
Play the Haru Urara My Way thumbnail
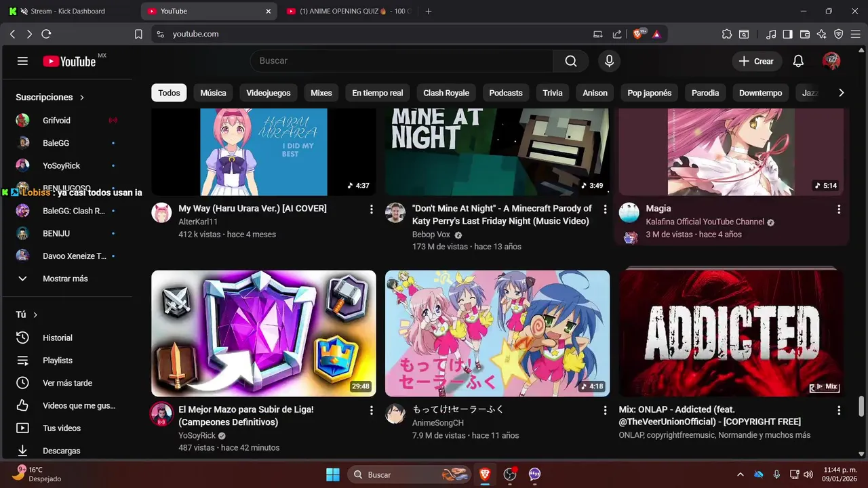click(263, 152)
